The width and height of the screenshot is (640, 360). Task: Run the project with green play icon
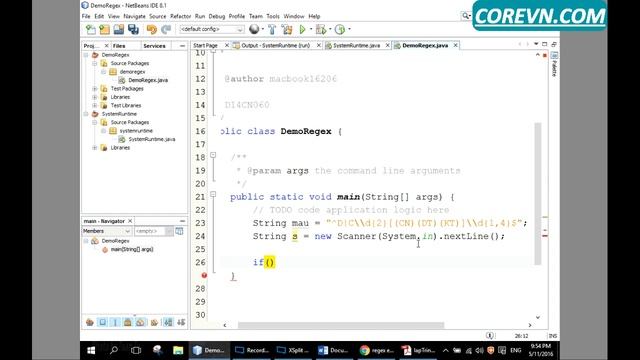302,29
